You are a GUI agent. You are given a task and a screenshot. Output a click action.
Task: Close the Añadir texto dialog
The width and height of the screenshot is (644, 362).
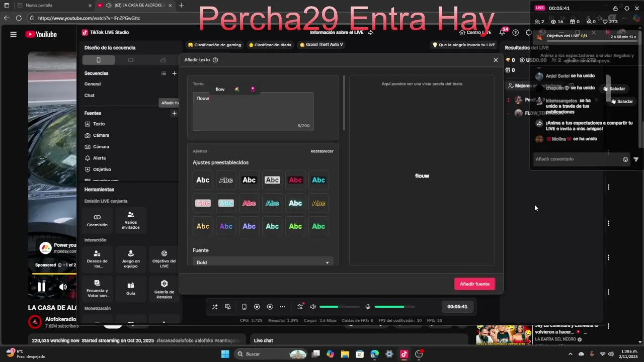496,60
